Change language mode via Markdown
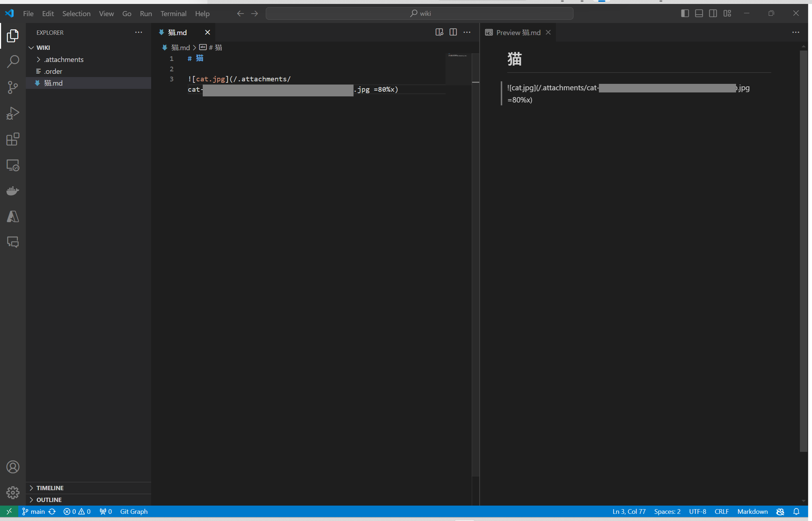Screen dimensions: 812x521 (753, 511)
